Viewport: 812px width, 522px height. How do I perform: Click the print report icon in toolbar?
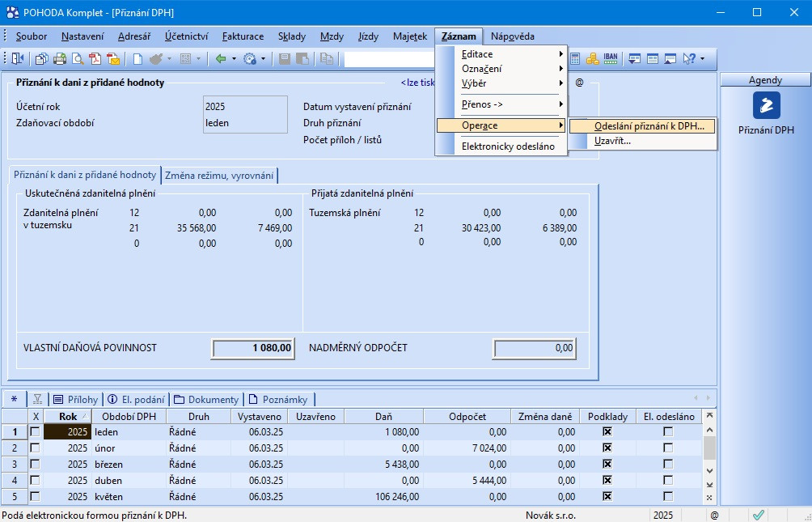(60, 58)
